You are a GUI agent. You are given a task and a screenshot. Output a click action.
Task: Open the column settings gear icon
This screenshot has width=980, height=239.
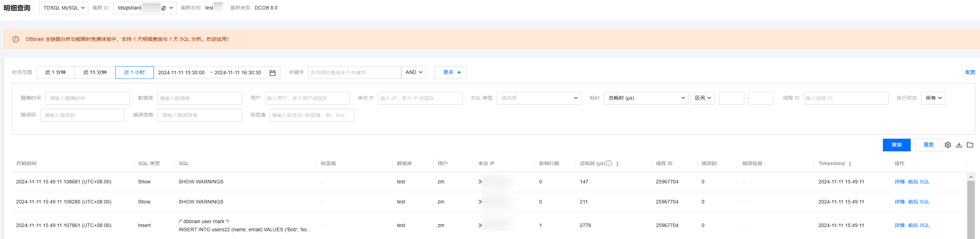[948, 145]
